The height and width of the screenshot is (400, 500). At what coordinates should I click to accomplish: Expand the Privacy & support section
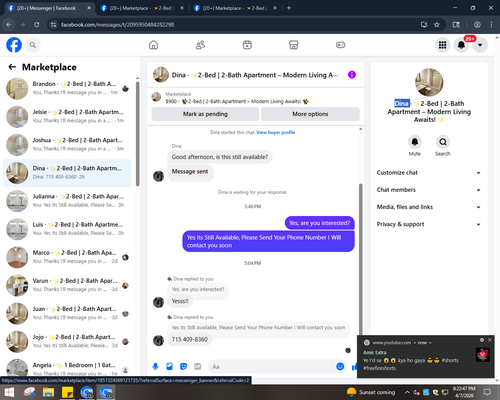429,224
